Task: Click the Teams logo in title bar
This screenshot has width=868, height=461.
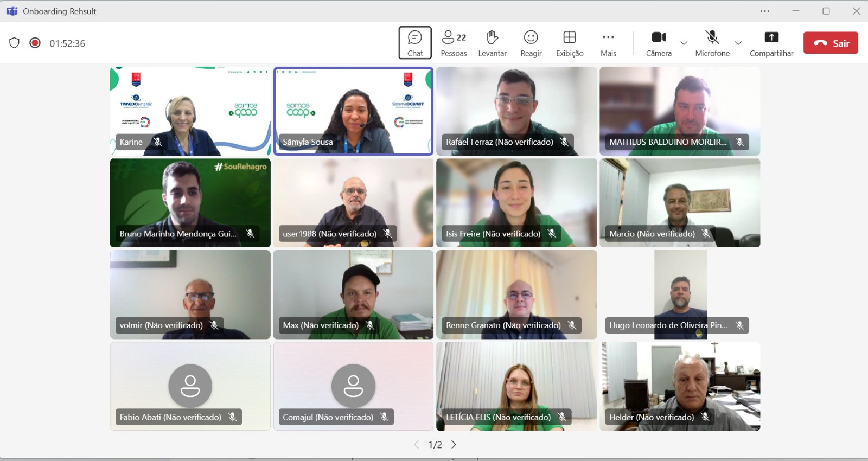Action: coord(12,11)
